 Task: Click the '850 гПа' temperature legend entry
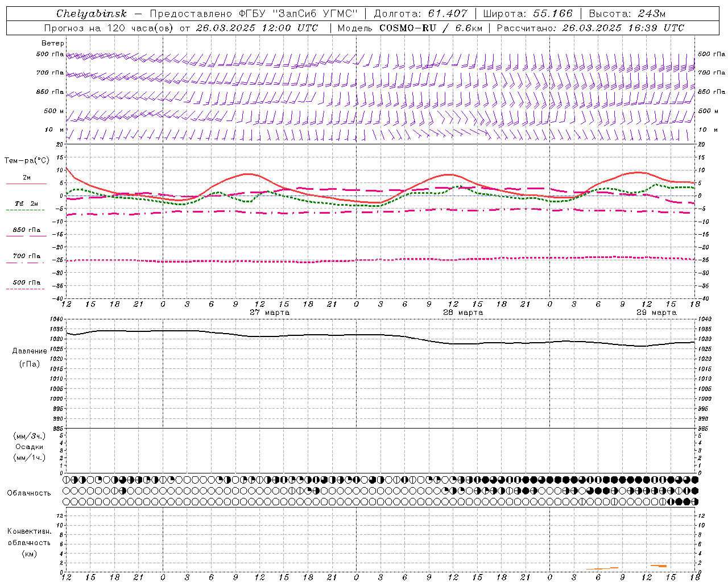(27, 230)
